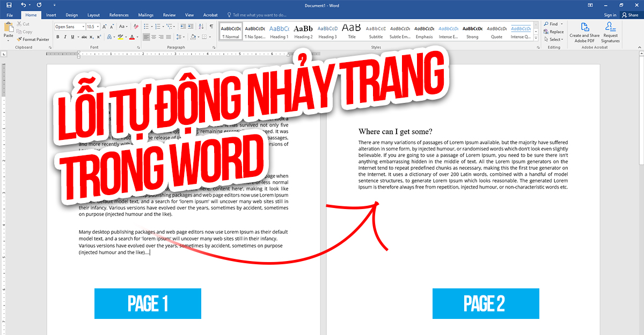Image resolution: width=644 pixels, height=335 pixels.
Task: Increase indent with the indent icon
Action: [189, 26]
